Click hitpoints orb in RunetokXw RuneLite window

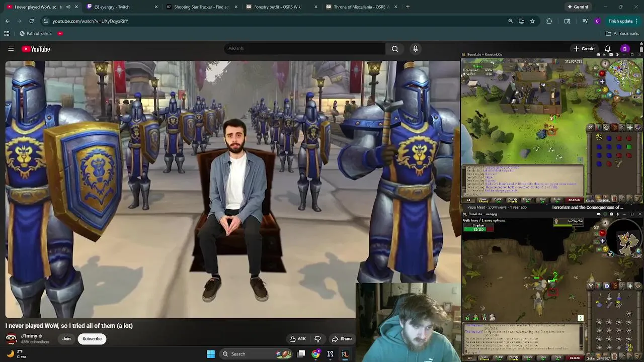tap(602, 73)
